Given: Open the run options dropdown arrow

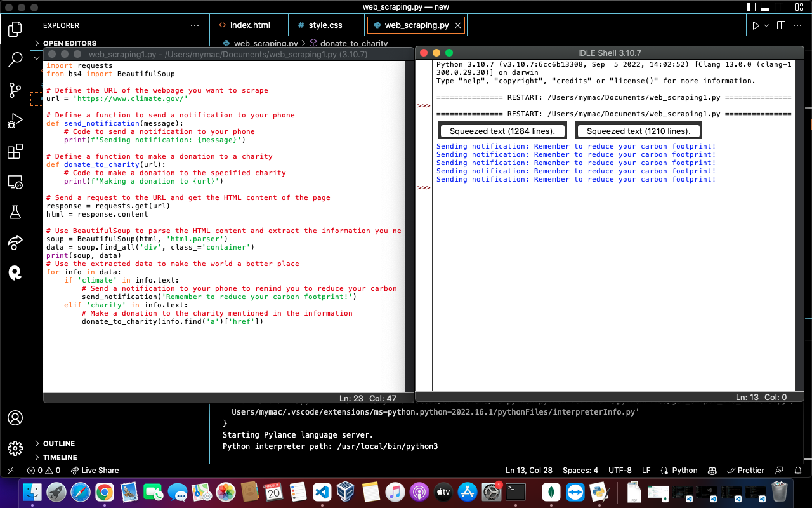Looking at the screenshot, I should click(x=766, y=25).
